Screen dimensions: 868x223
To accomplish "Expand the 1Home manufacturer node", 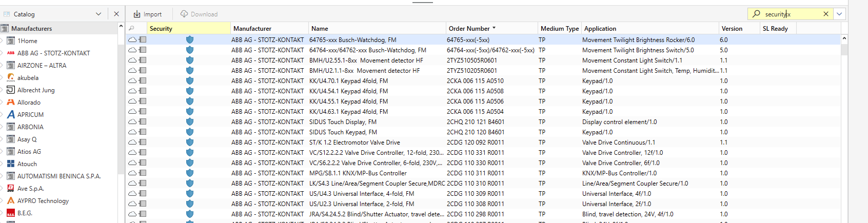I will (x=2, y=41).
